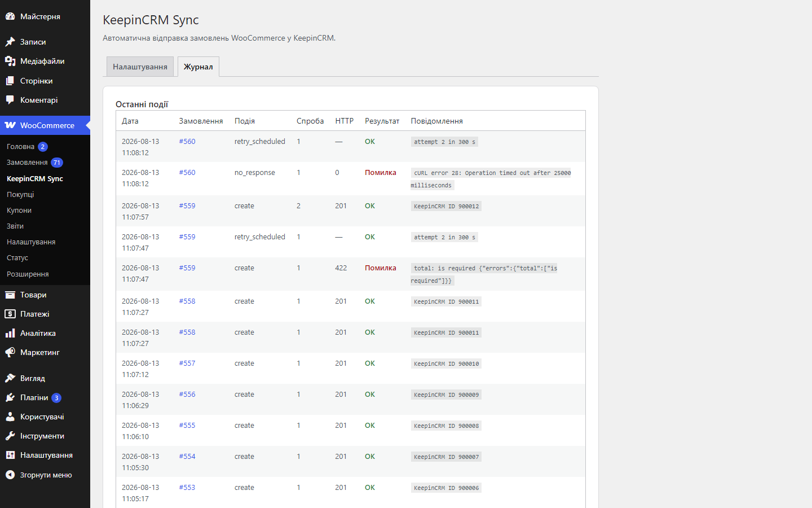This screenshot has width=812, height=508.
Task: Click the Записи pin icon
Action: (x=10, y=42)
